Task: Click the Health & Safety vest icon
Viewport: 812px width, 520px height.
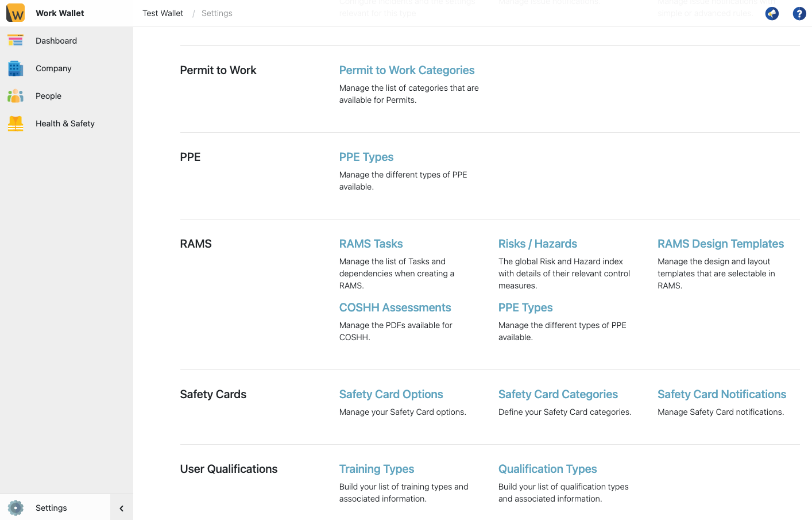Action: pos(16,124)
